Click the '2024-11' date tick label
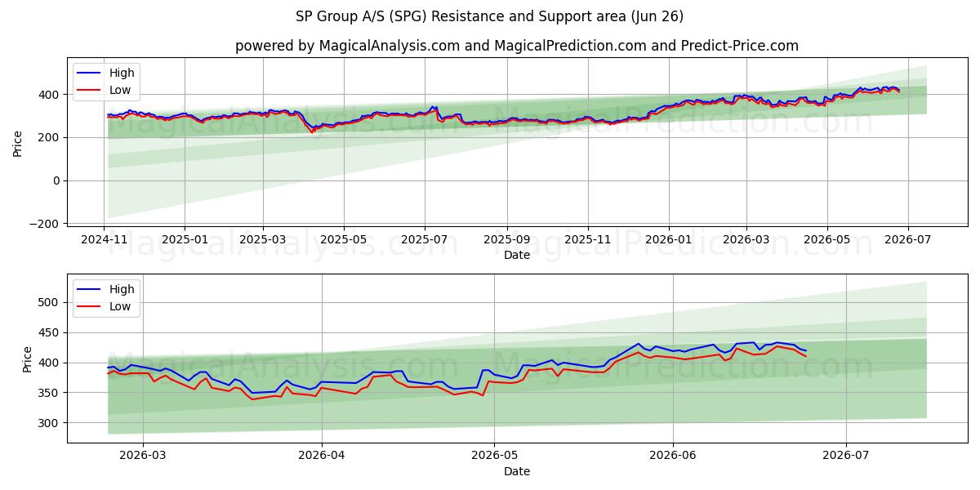Screen dimensions: 980x490 [x=104, y=239]
